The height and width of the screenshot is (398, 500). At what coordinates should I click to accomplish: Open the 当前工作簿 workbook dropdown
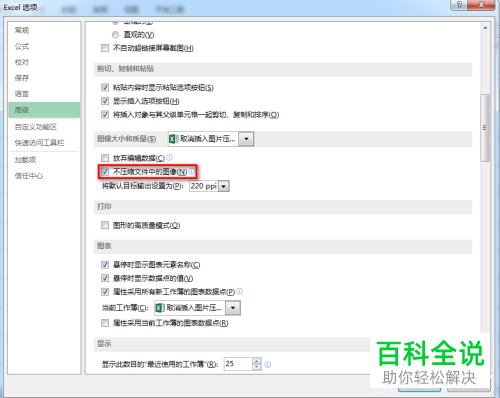coord(233,308)
